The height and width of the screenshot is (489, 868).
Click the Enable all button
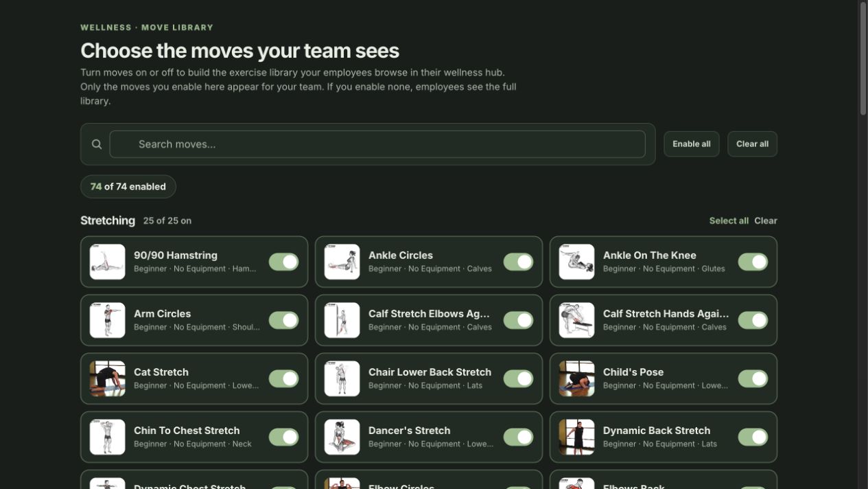692,144
